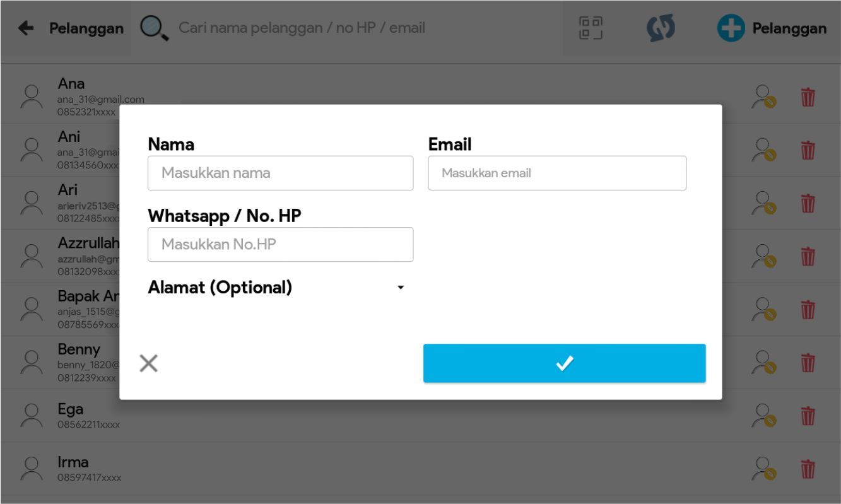
Task: Click the blue plus Pelanggan icon
Action: tap(731, 28)
